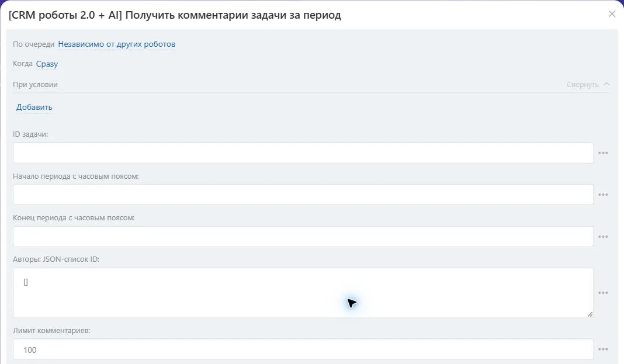Grab the resize handle of Авторы textarea
624x364 pixels.
(x=590, y=314)
